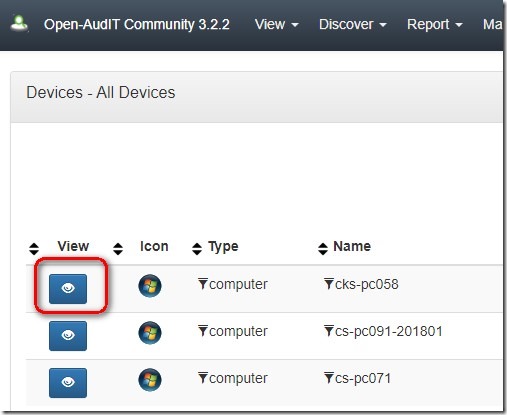507x415 pixels.
Task: Filter by type computer in first row
Action: click(203, 284)
